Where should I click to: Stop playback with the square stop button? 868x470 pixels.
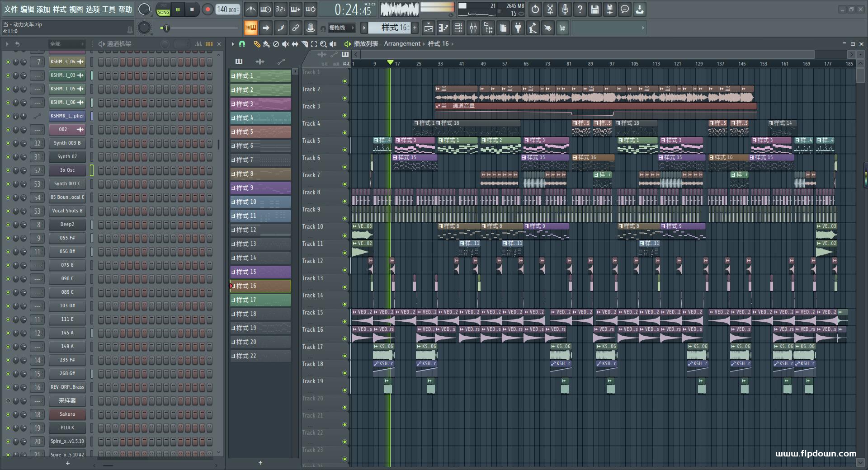tap(192, 9)
